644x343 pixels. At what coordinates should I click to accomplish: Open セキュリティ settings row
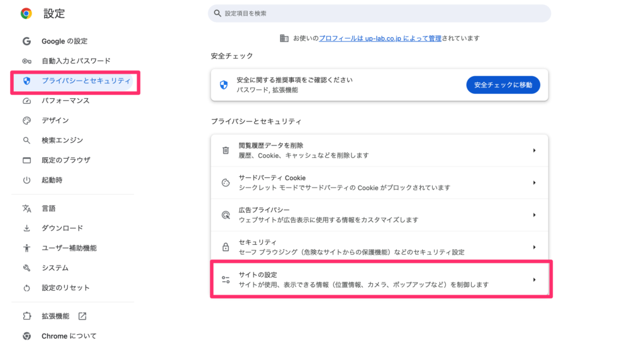click(379, 247)
